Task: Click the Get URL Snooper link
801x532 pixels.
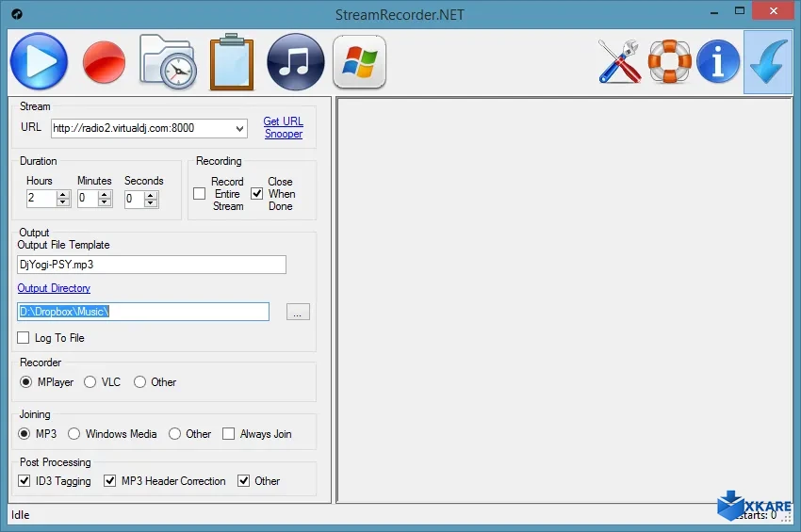Action: click(284, 128)
